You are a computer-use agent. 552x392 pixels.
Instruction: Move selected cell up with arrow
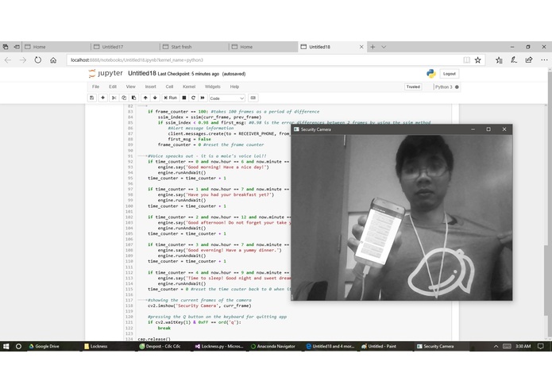(145, 98)
